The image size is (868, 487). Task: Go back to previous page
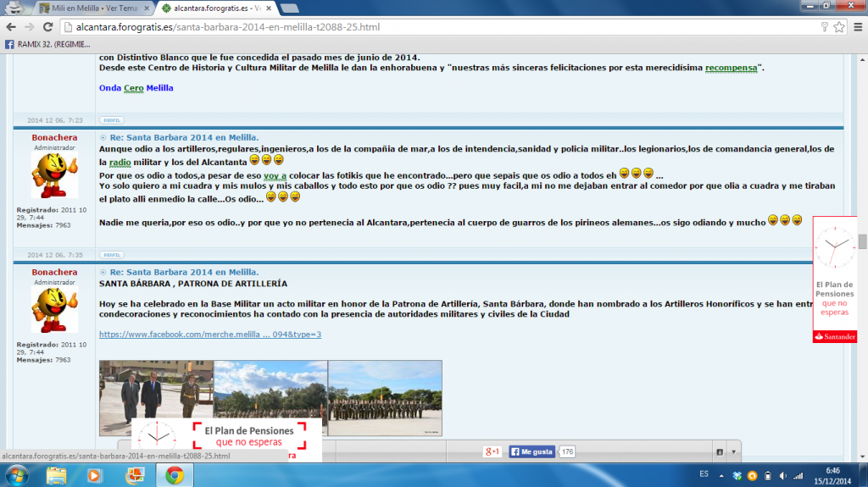11,26
